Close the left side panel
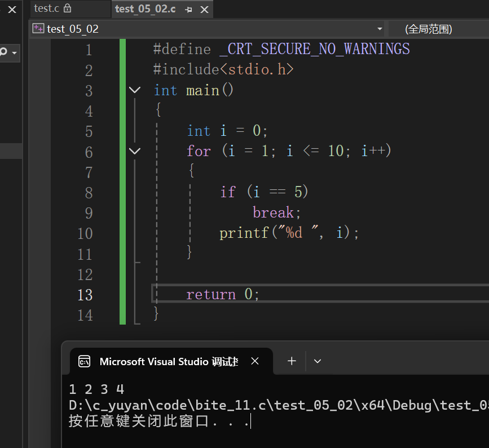Screen dimensions: 489x448 point(12,10)
